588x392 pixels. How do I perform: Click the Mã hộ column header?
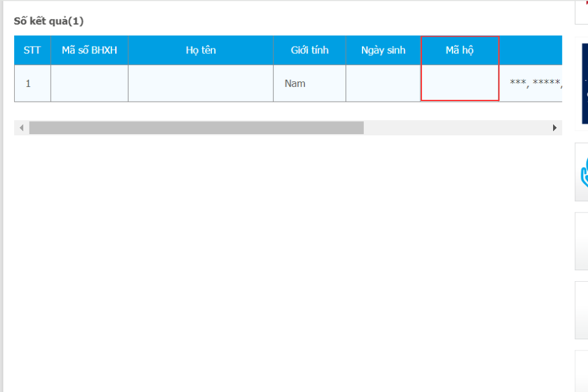[x=460, y=50]
